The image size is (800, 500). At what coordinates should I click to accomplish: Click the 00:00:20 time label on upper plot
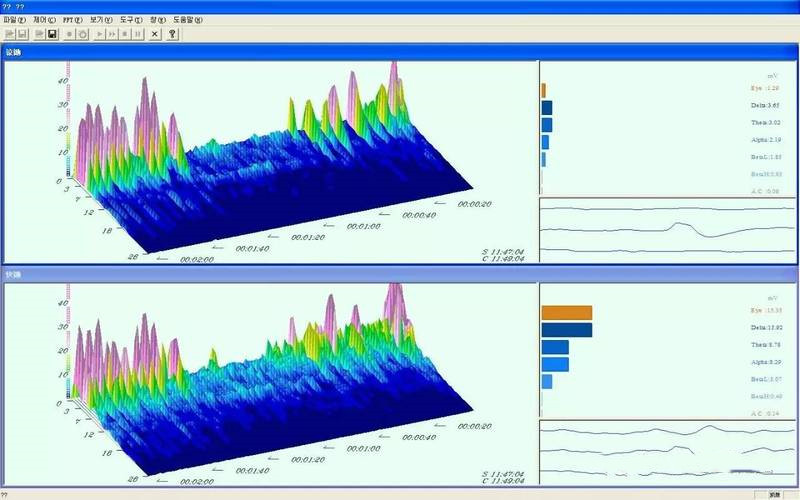click(474, 204)
